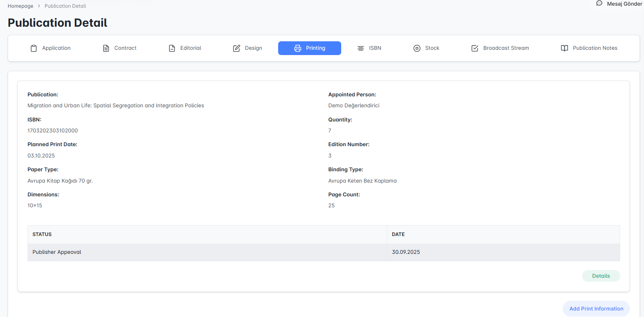Navigate to Homepage via breadcrumb

click(21, 6)
